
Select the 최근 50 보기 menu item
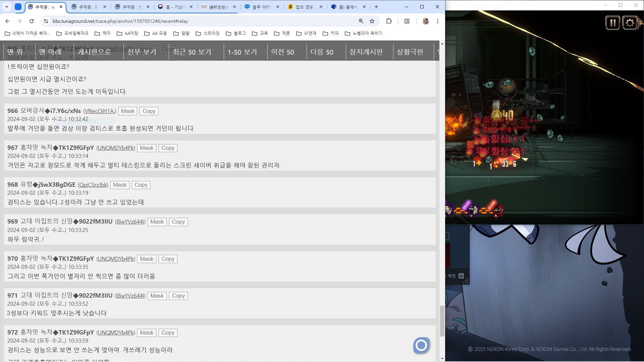[192, 52]
